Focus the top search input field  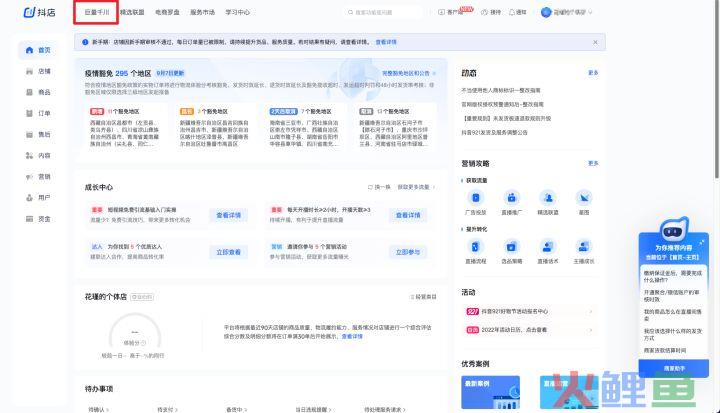383,12
